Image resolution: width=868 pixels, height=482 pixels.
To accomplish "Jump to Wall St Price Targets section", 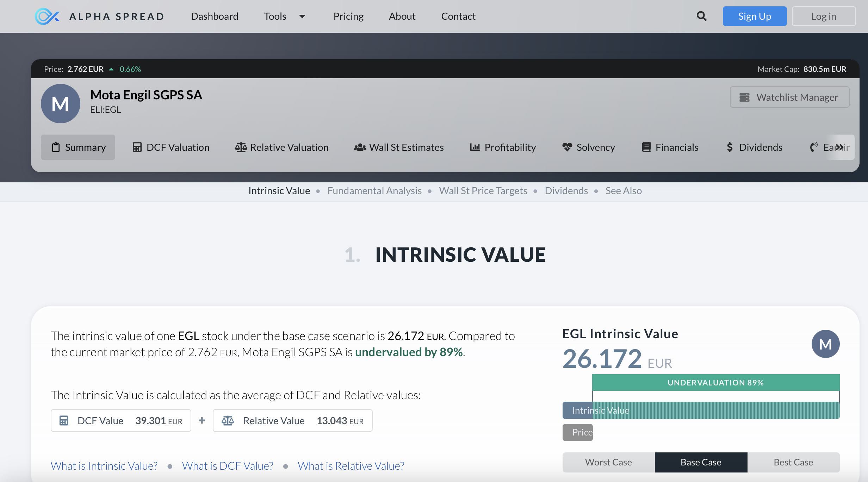I will pyautogui.click(x=483, y=191).
